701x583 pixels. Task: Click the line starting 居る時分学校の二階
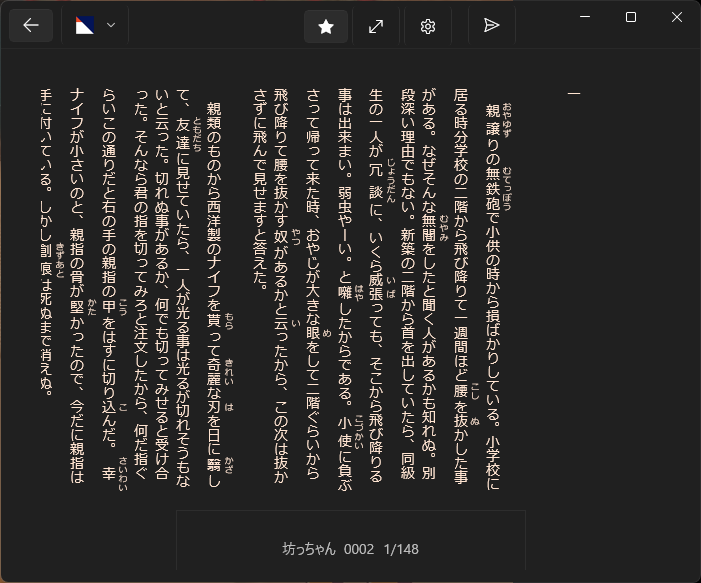(x=460, y=286)
